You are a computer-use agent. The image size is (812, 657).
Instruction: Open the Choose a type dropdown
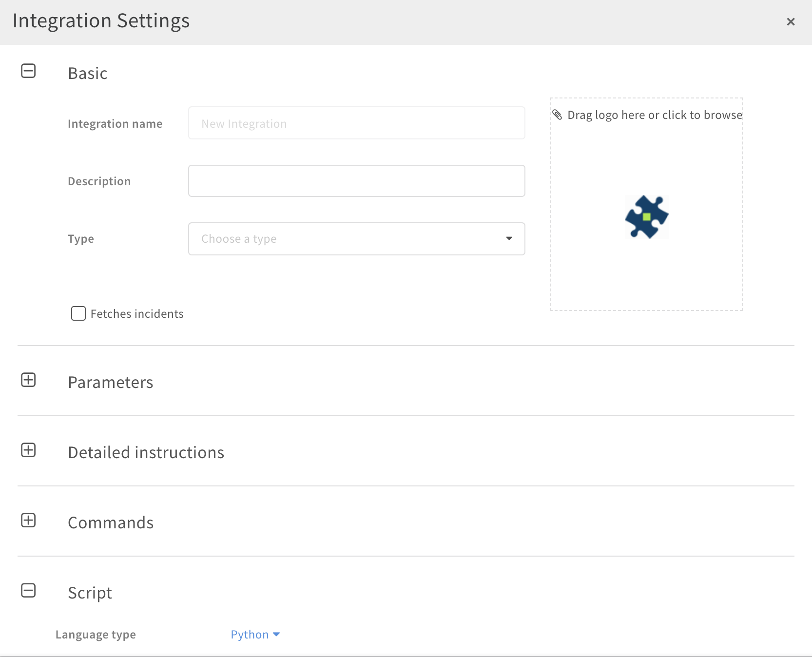point(356,239)
